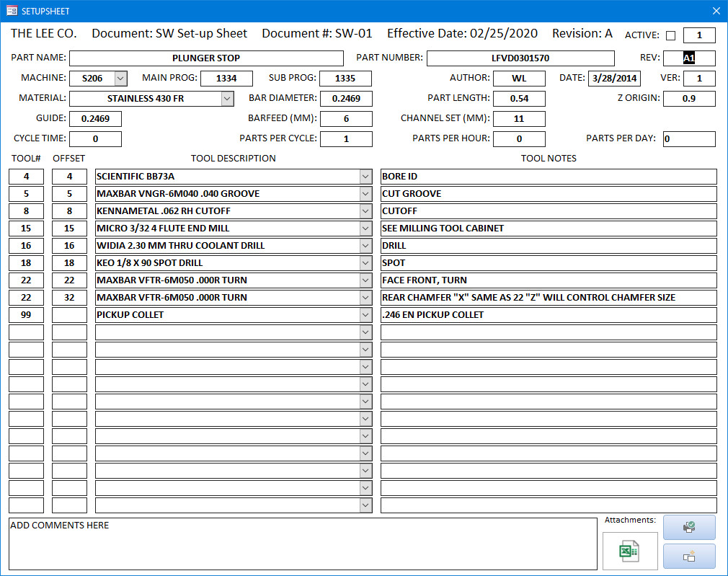This screenshot has height=576, width=728.
Task: Expand the PICKUP COLLET tool description dropdown
Action: pos(366,315)
